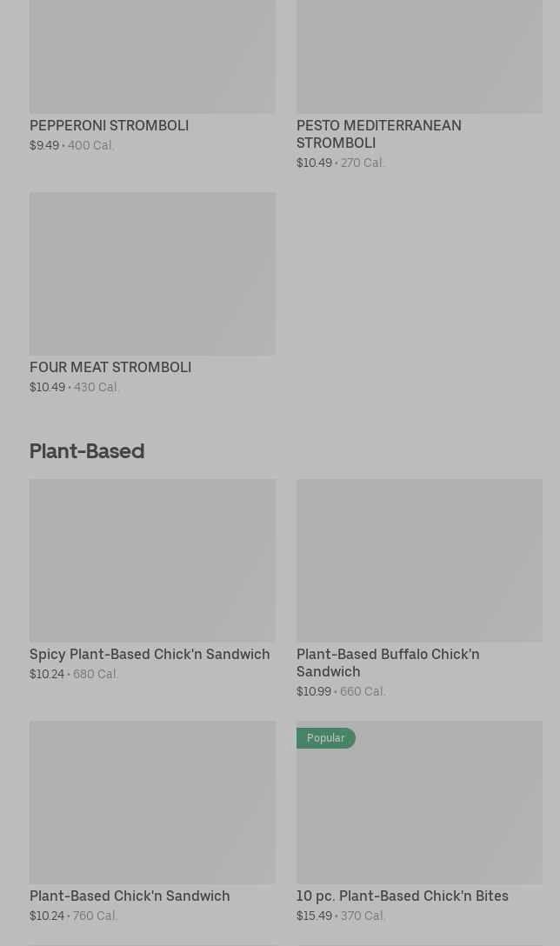Click the $15.49 price for Chick'n Bites
Viewport: 560px width, 946px height.
tap(314, 916)
